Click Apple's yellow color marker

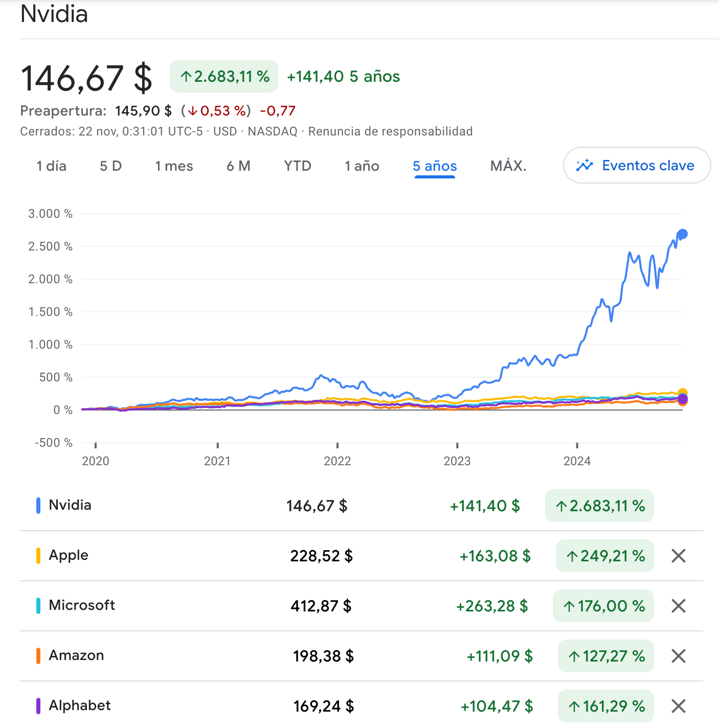38,556
